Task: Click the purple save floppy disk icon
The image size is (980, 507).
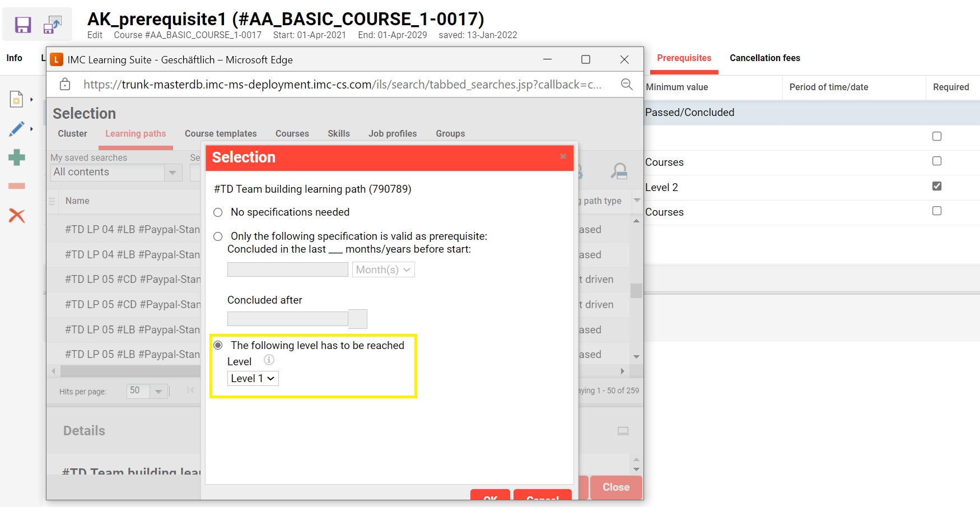Action: [x=23, y=25]
